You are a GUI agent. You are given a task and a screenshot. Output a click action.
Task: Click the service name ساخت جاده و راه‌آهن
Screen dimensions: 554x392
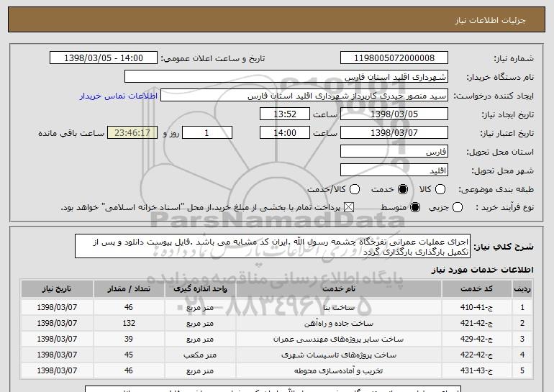point(339,323)
